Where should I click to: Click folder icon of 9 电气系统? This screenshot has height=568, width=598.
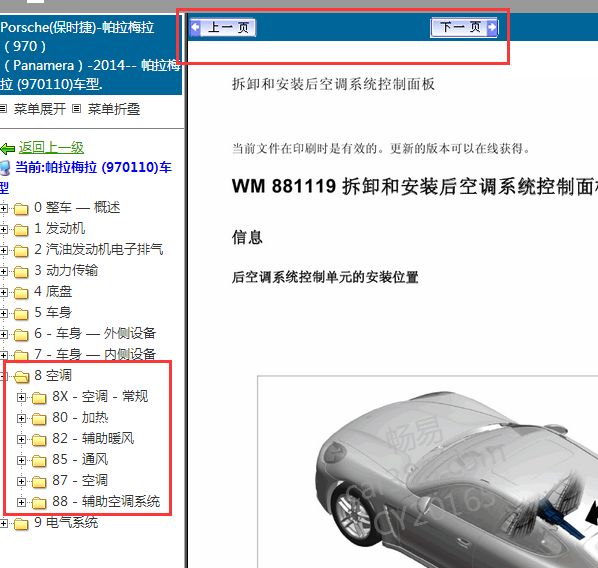point(21,523)
